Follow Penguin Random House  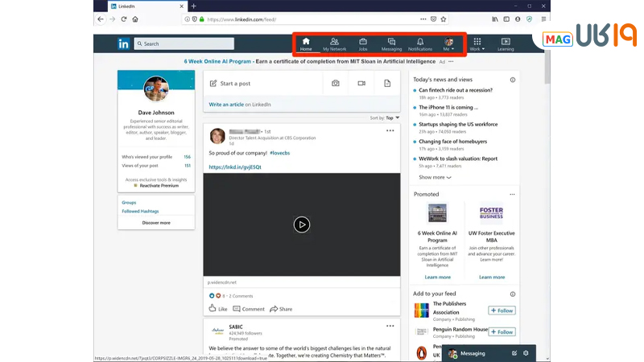pos(502,331)
